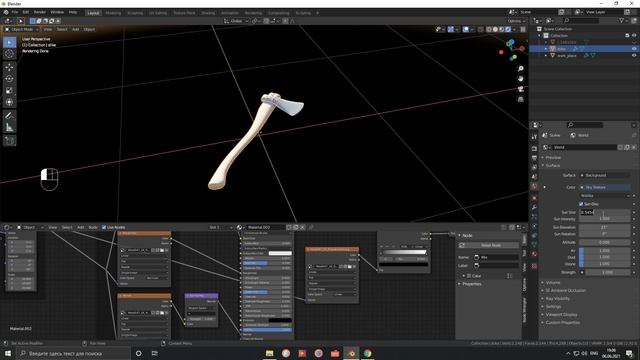Pick the Transform tool
The image size is (640, 360).
coord(10,102)
